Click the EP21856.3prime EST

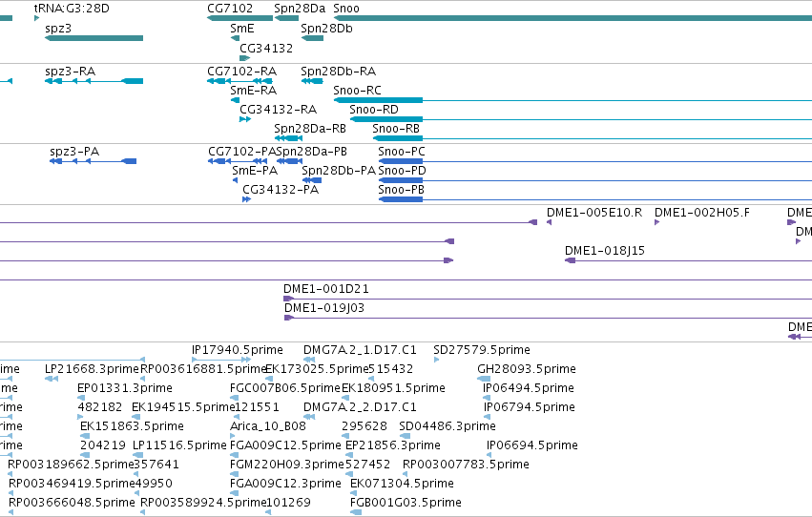tap(349, 455)
